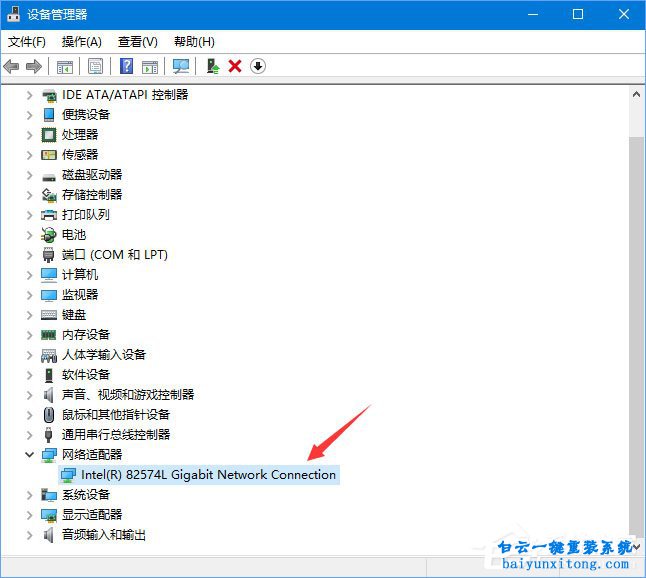Image resolution: width=646 pixels, height=578 pixels.
Task: Click the 打印队列 printer icon
Action: (x=49, y=215)
